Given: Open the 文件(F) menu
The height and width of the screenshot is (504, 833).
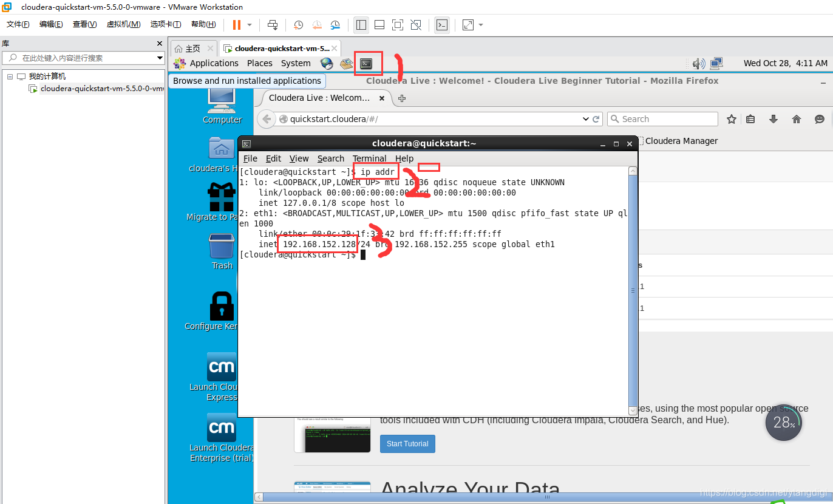Looking at the screenshot, I should [x=18, y=24].
